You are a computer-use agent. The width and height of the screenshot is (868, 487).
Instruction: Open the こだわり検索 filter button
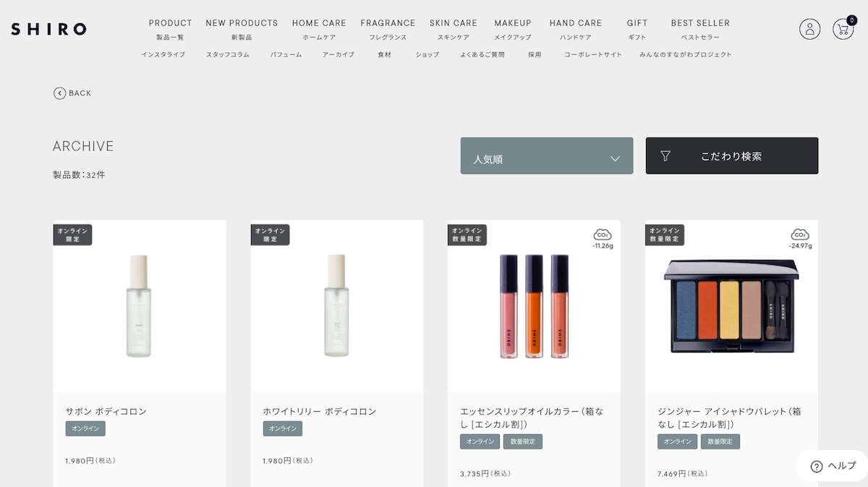(x=732, y=156)
